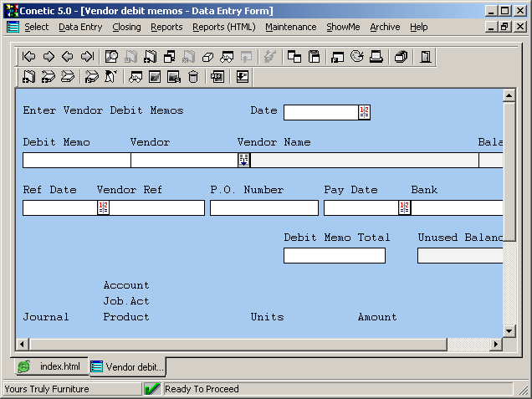Open the Vendor lookup dropdown button
The width and height of the screenshot is (532, 399).
point(243,160)
